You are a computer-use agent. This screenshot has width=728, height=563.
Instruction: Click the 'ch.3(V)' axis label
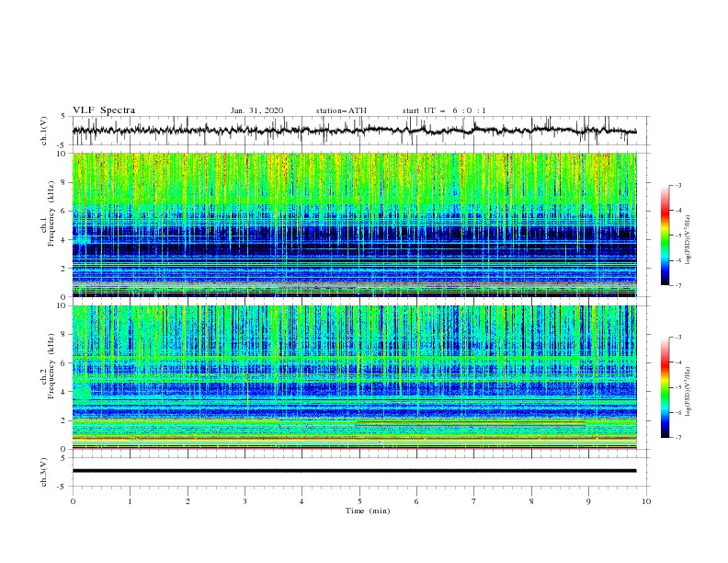pyautogui.click(x=44, y=472)
